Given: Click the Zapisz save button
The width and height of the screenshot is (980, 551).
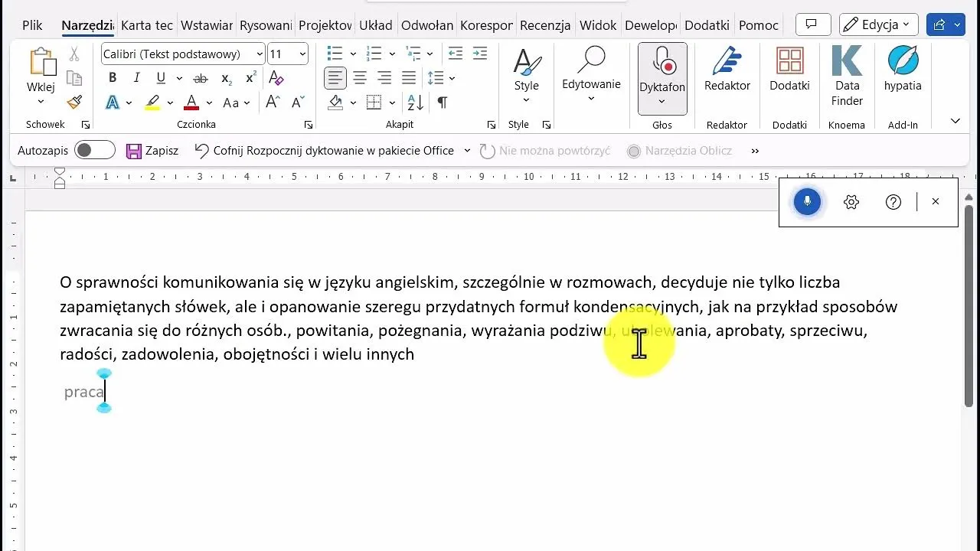Looking at the screenshot, I should pyautogui.click(x=152, y=150).
